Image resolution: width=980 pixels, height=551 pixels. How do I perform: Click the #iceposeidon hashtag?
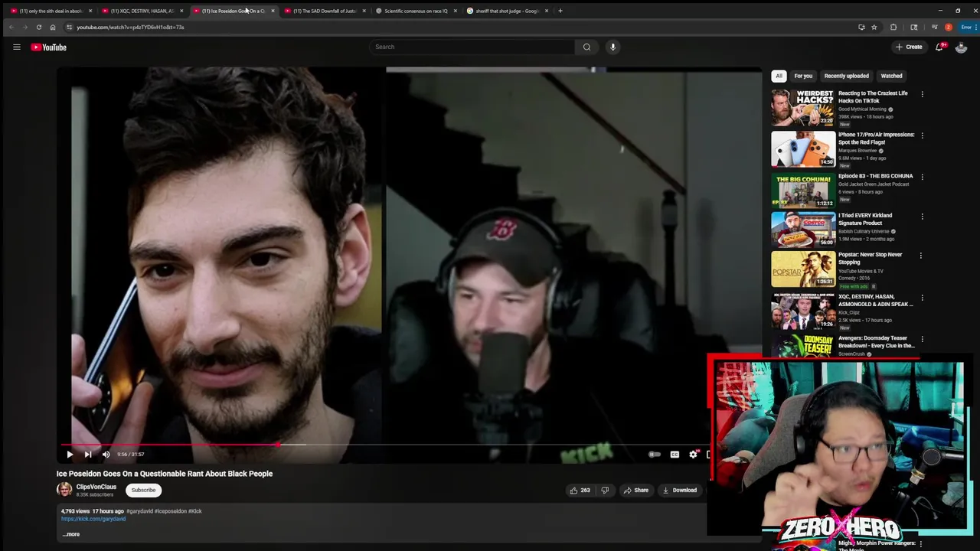coord(170,511)
